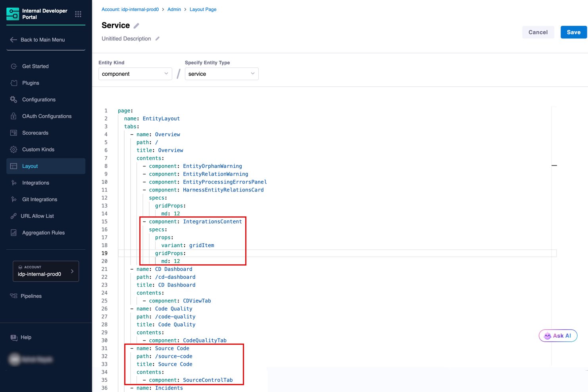Click 'EntityProcessingErrorsPanel' on line 10
This screenshot has width=588, height=392.
click(x=225, y=182)
